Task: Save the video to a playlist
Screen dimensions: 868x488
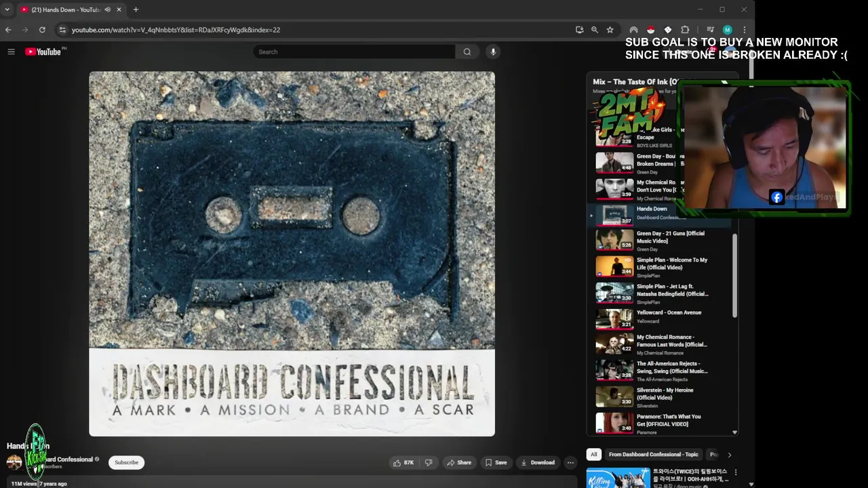Action: coord(496,463)
